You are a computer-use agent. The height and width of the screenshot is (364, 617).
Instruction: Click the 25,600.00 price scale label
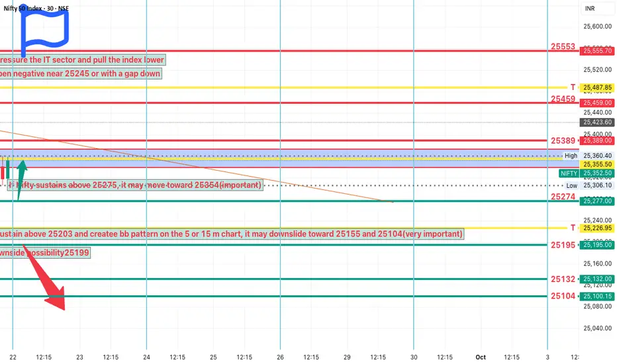(597, 26)
